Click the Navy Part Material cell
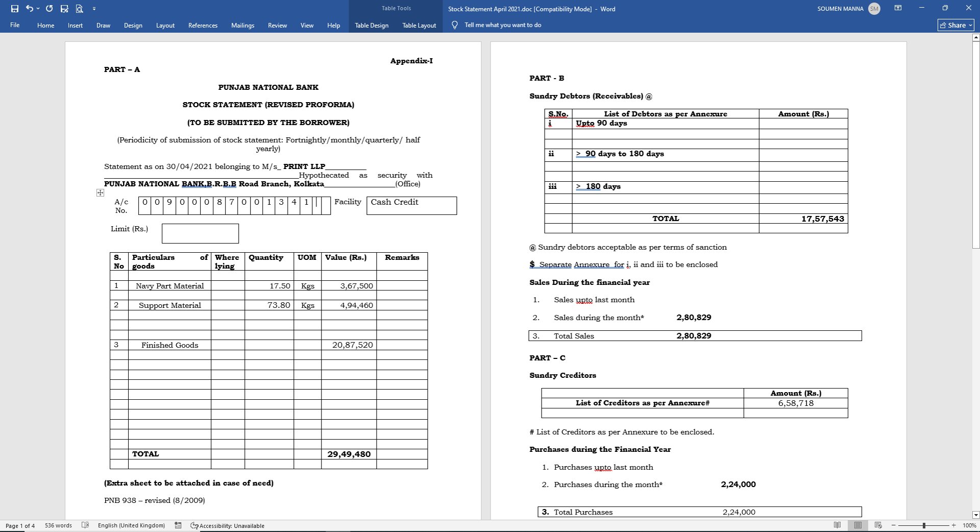 tap(169, 286)
